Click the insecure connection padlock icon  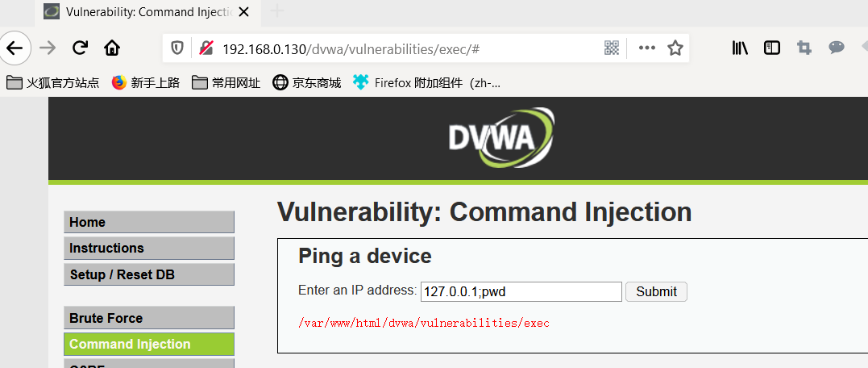point(206,48)
